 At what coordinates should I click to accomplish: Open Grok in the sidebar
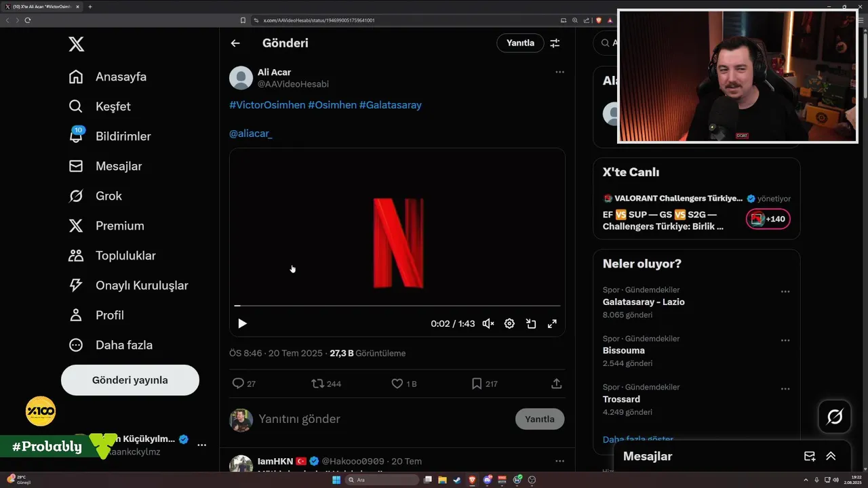96,196
